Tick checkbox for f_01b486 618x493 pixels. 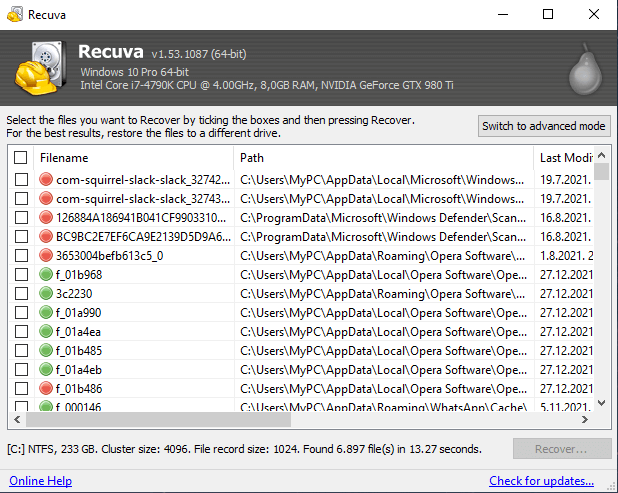pyautogui.click(x=21, y=389)
